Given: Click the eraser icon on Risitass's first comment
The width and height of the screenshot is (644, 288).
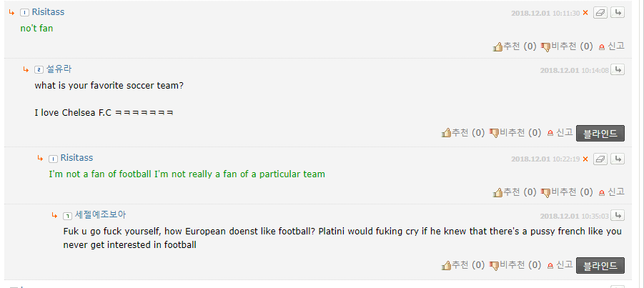Looking at the screenshot, I should click(600, 13).
